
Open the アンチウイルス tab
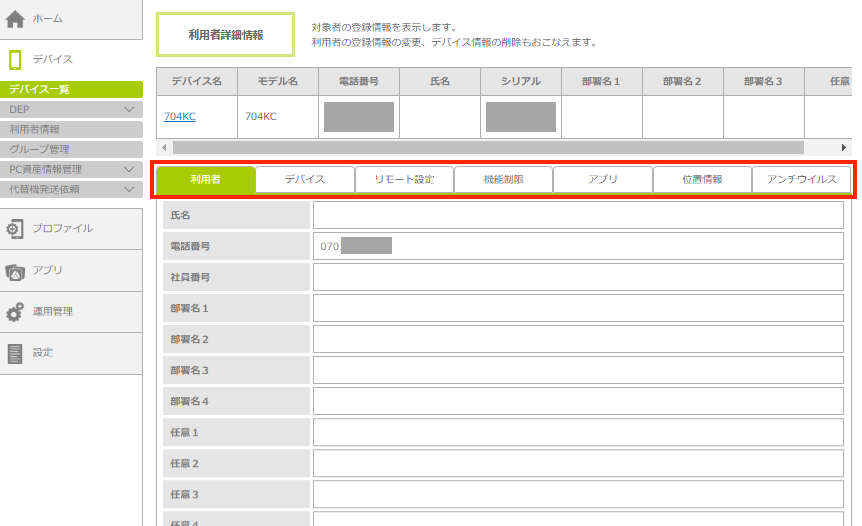[801, 180]
